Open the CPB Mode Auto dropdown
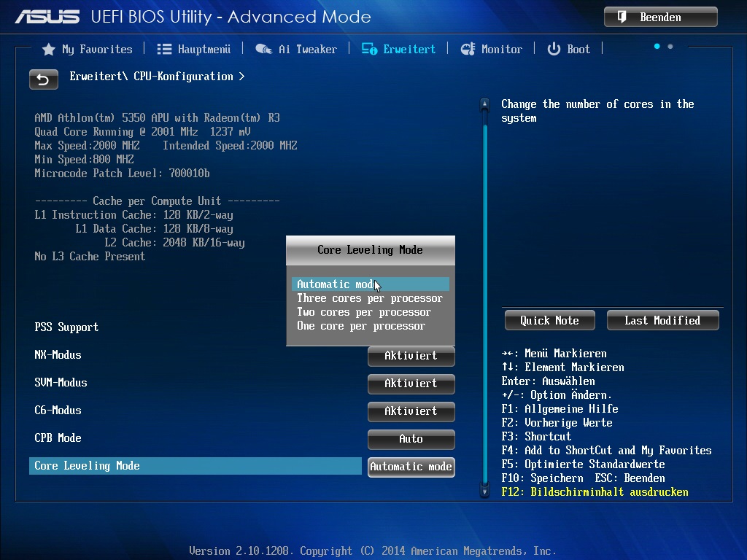The image size is (747, 560). (x=411, y=439)
